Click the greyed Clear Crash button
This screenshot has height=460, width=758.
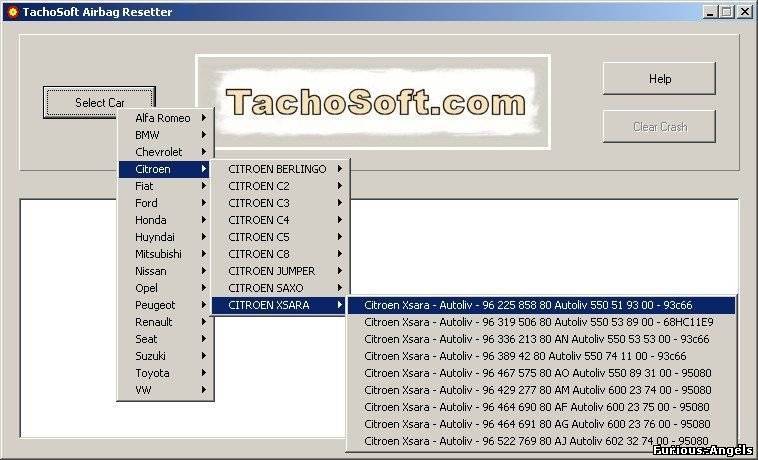[659, 127]
